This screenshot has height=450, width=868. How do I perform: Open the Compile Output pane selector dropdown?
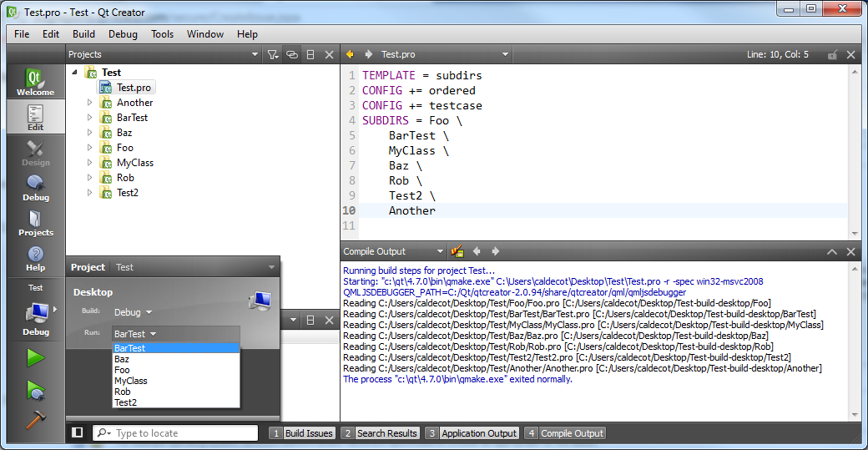(441, 251)
